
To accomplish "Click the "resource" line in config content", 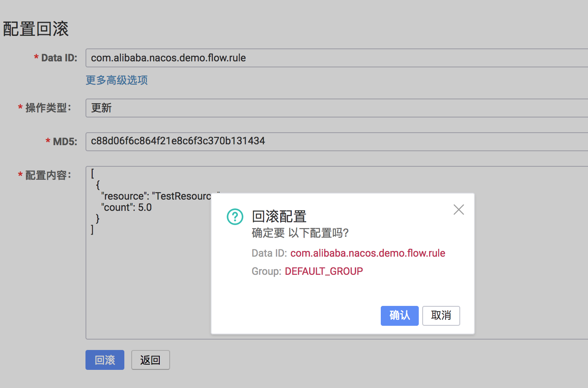I will coord(156,196).
